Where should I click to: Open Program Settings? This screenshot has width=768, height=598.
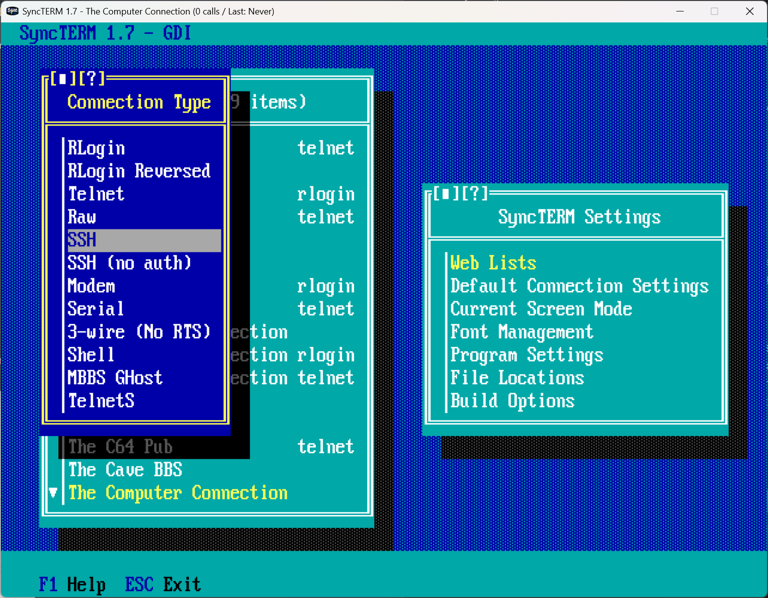pos(527,355)
